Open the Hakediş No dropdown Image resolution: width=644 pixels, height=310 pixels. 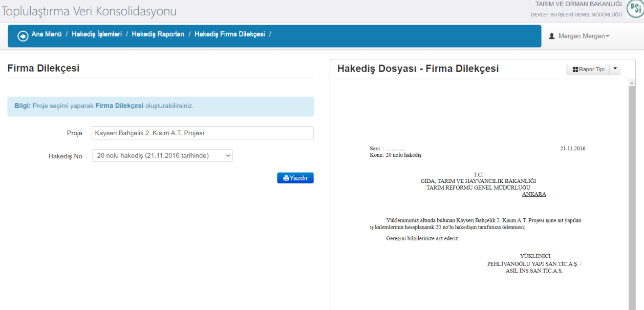162,156
